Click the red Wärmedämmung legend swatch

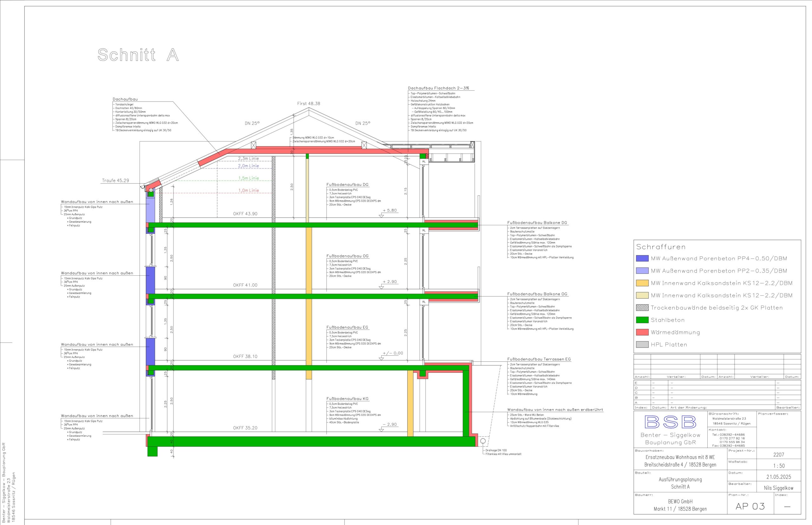tap(642, 332)
